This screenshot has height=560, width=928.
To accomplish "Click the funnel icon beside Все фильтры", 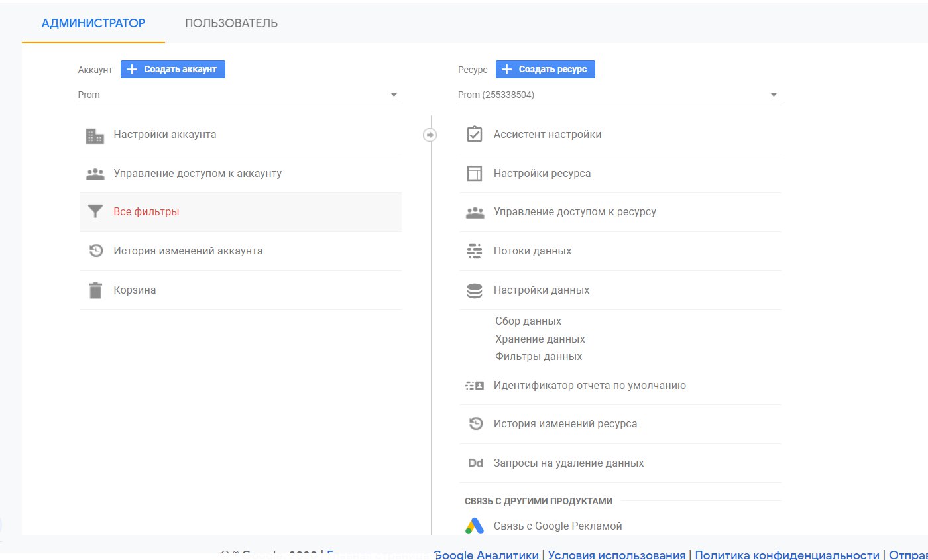I will [x=95, y=212].
